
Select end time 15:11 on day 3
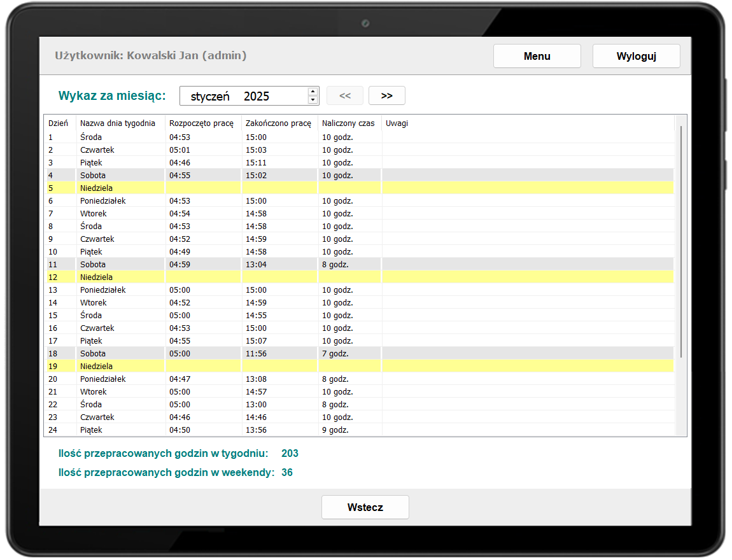pyautogui.click(x=257, y=162)
